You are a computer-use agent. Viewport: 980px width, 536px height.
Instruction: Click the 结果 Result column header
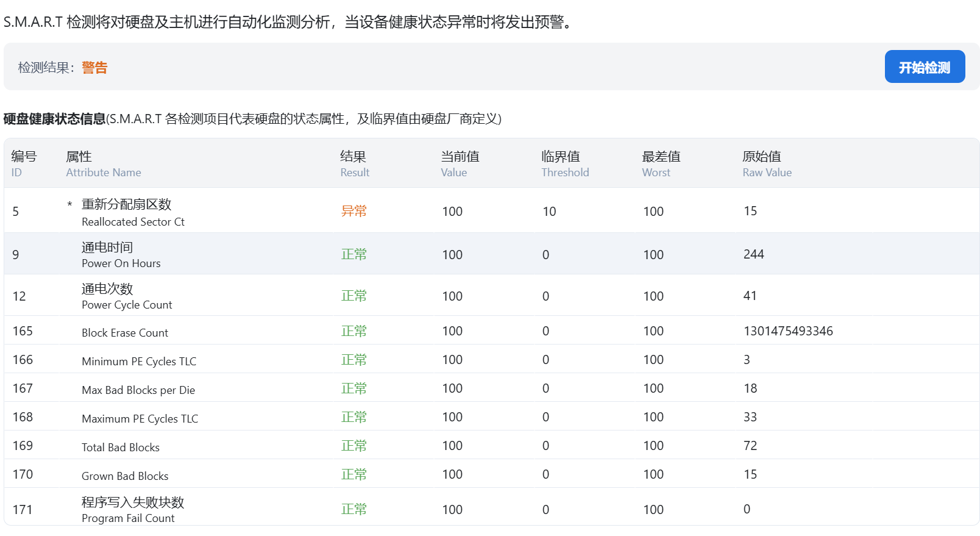(x=354, y=163)
